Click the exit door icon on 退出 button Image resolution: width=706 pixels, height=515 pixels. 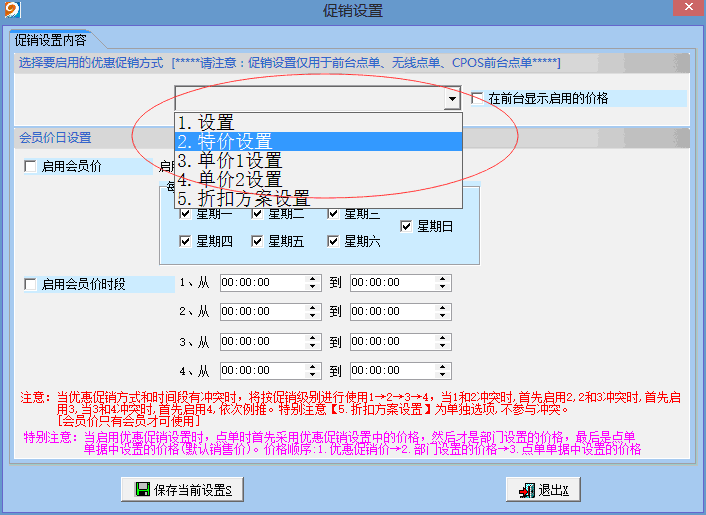(x=526, y=490)
